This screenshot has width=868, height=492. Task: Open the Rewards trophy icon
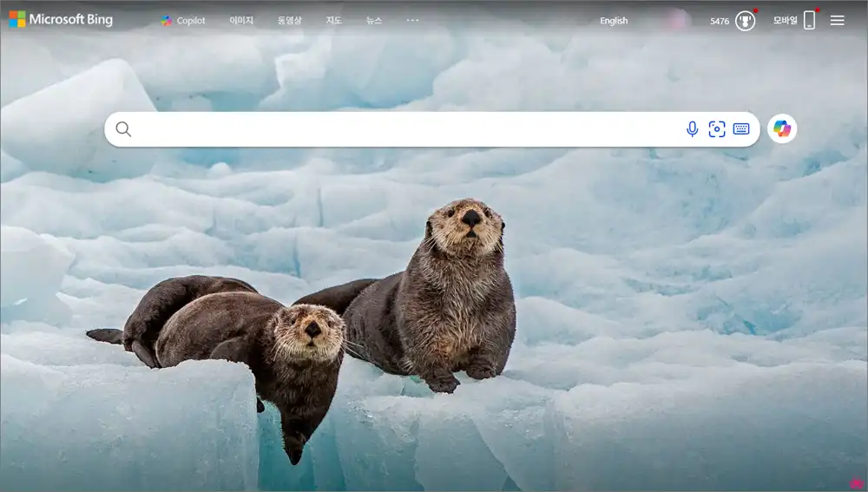coord(745,21)
